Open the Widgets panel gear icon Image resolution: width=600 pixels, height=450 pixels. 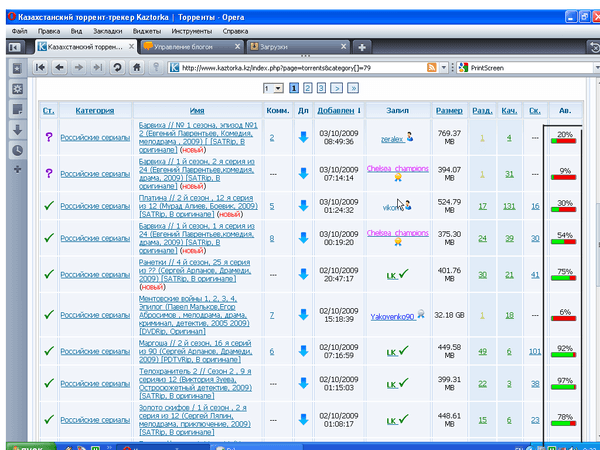coord(17,89)
